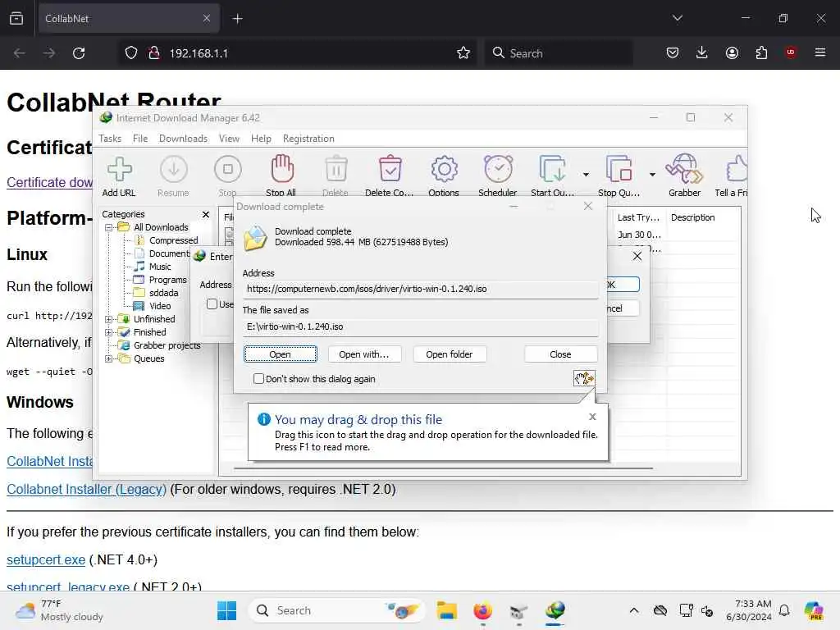Select Grabber projects in the tree

pos(167,345)
